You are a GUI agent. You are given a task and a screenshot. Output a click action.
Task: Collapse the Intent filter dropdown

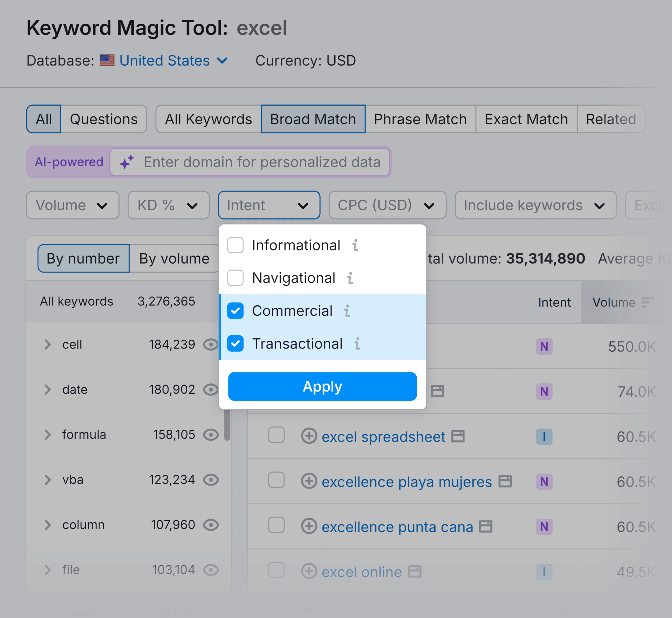269,205
